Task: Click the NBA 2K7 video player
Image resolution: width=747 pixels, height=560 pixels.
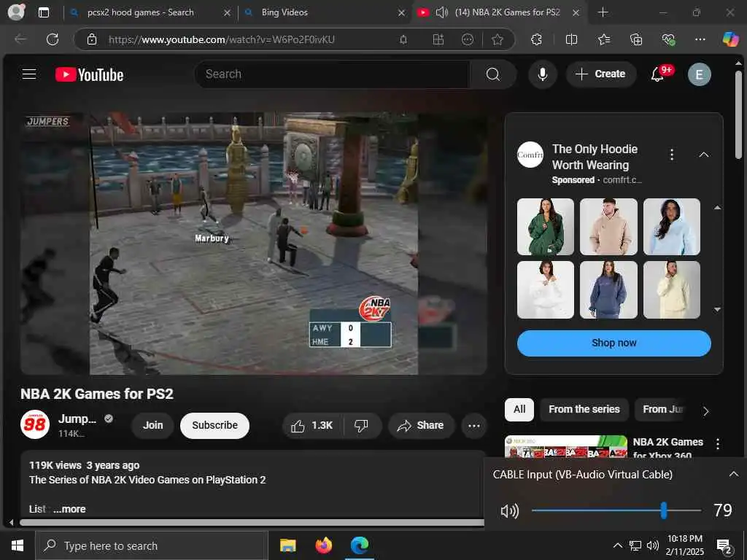Action: (253, 244)
